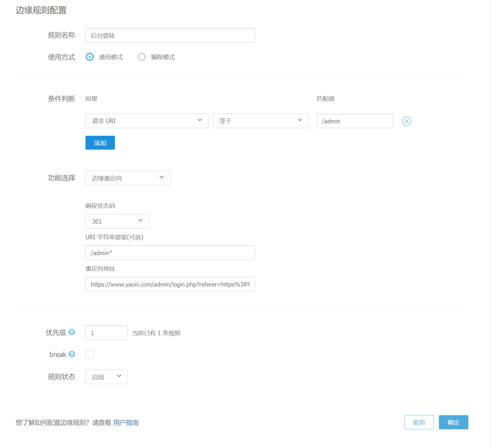Click the blue 添加 button
Screen dimensions: 491x448
pyautogui.click(x=100, y=143)
